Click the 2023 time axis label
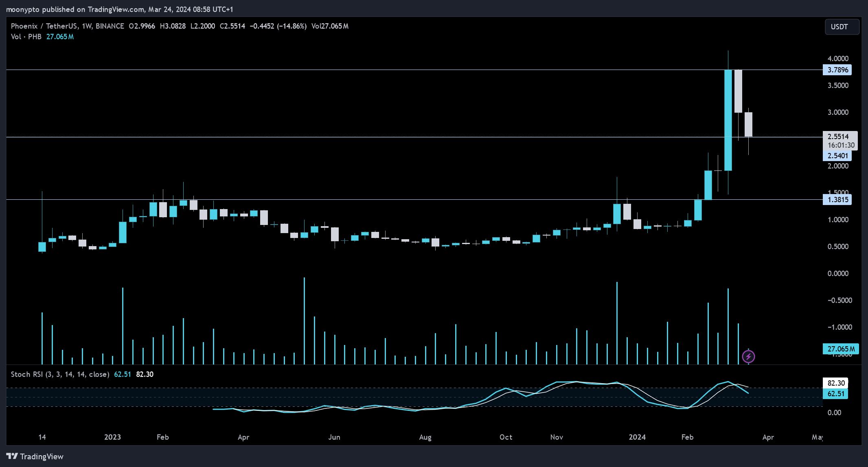The width and height of the screenshot is (868, 467). [112, 437]
